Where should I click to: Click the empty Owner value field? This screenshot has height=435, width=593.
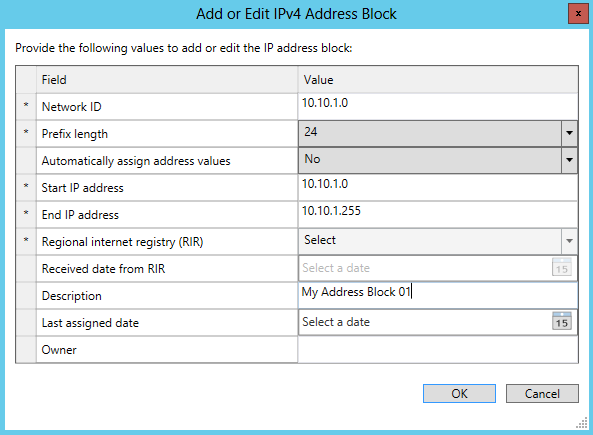coord(438,349)
